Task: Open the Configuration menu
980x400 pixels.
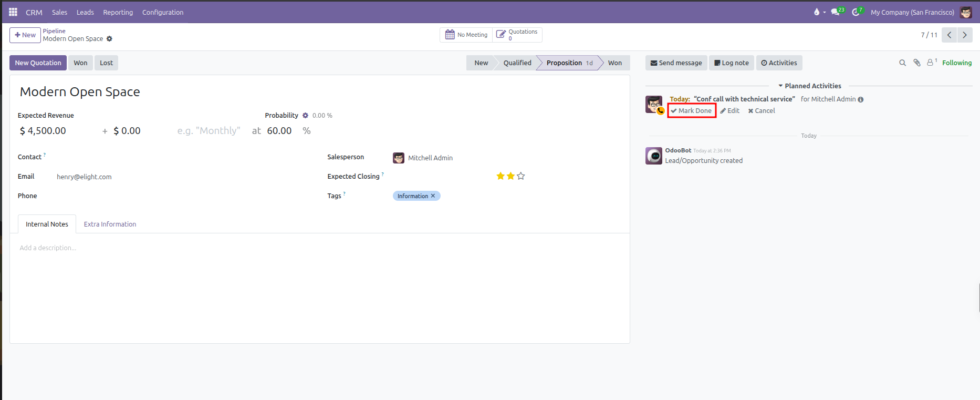Action: point(163,12)
